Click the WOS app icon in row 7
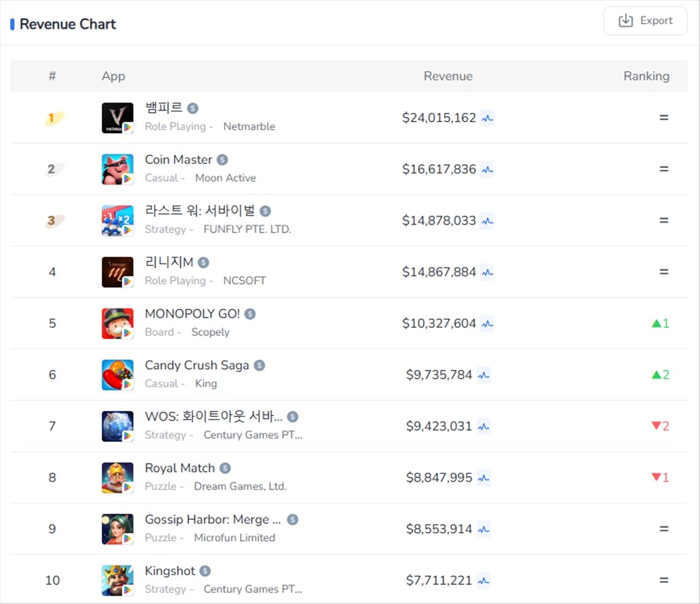The width and height of the screenshot is (700, 604). (117, 427)
